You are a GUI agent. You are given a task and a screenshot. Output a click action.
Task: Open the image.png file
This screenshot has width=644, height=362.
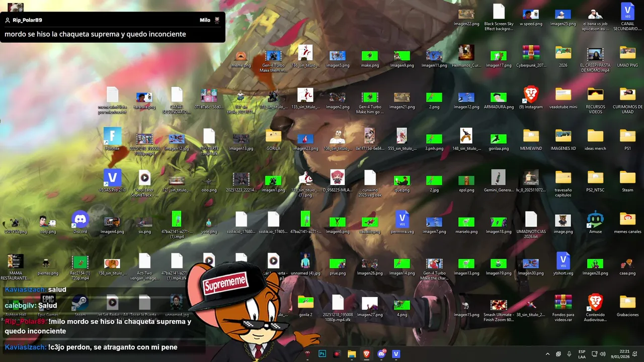tap(563, 223)
